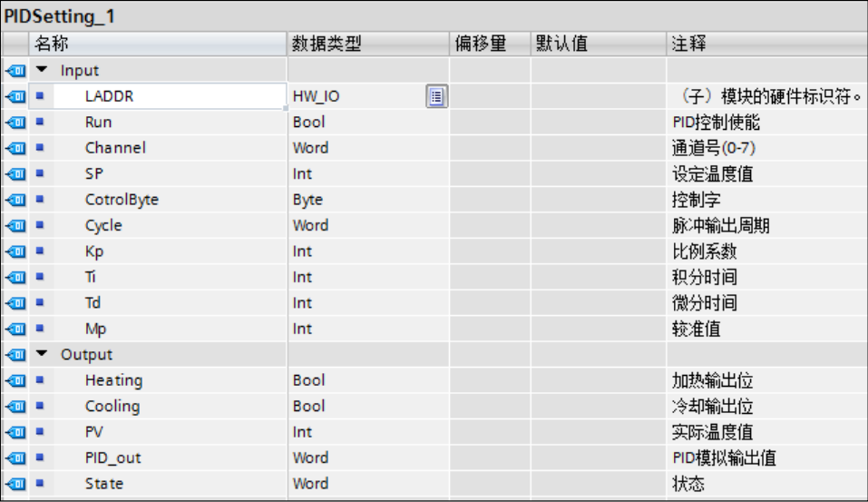Viewport: 868px width, 502px height.
Task: Click the comment PID模拟输出值
Action: tap(725, 458)
